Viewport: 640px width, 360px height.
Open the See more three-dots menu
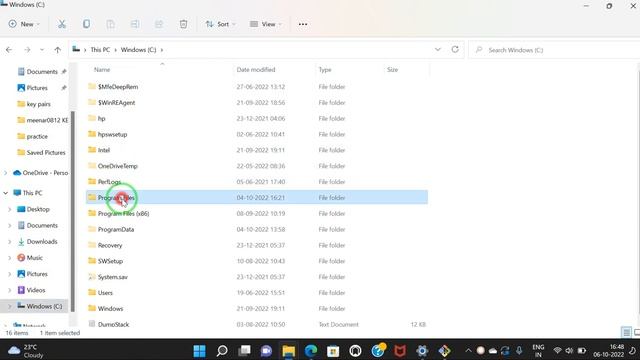(x=303, y=24)
